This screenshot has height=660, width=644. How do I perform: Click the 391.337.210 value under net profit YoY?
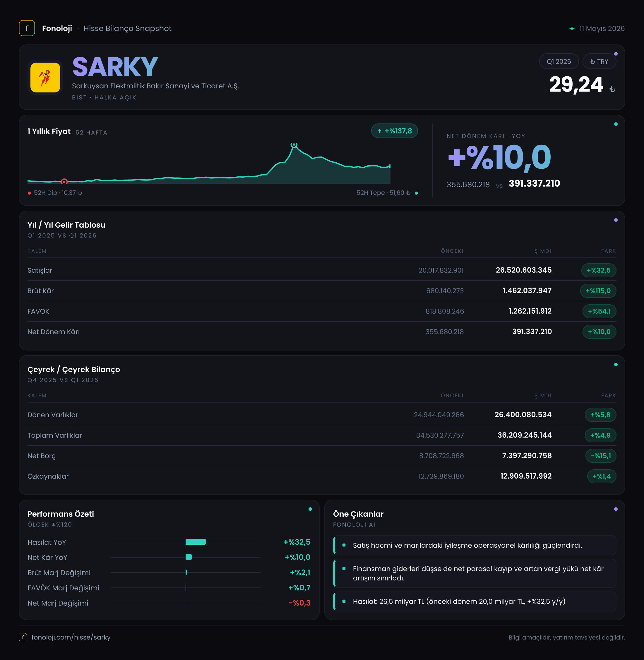point(534,184)
